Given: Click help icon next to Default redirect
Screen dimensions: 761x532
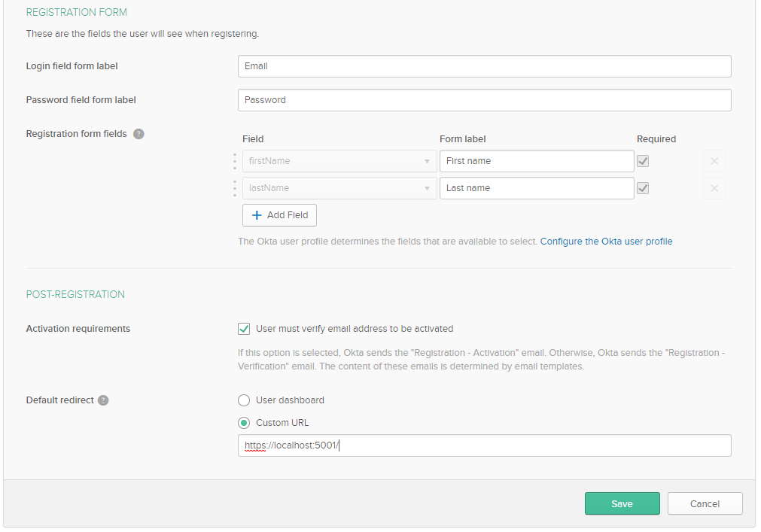Looking at the screenshot, I should coord(103,400).
